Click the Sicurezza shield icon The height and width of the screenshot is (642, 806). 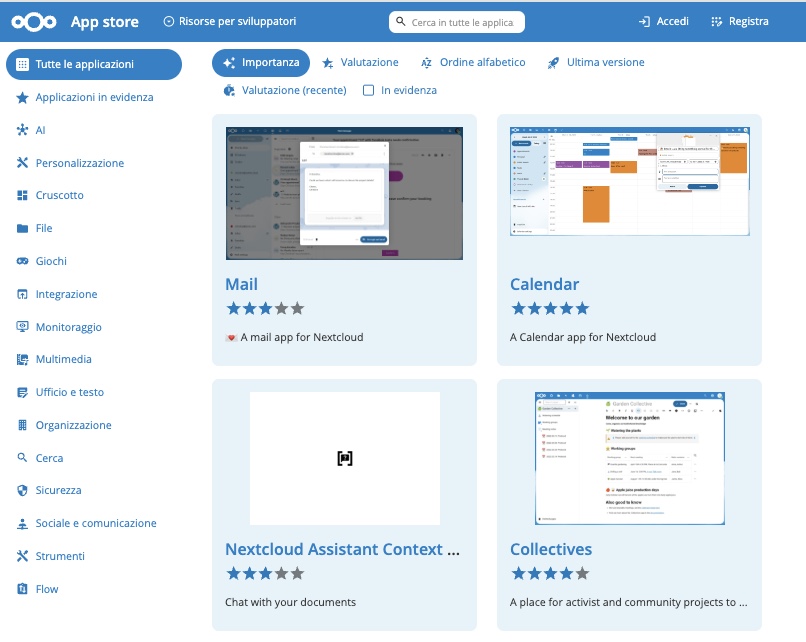point(22,490)
